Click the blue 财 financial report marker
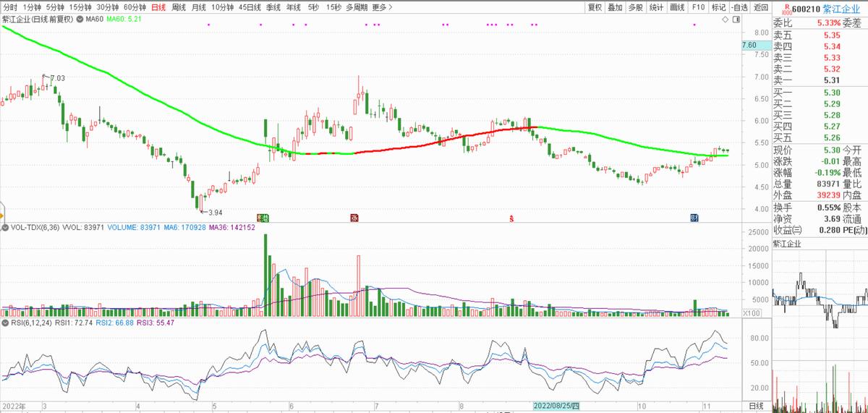 pyautogui.click(x=694, y=217)
